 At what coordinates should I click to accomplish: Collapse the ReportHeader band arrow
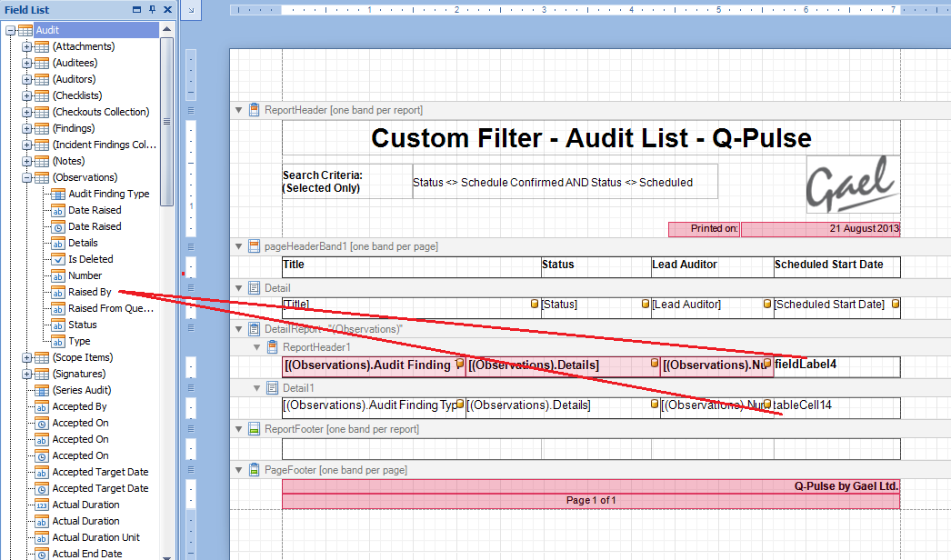(239, 110)
